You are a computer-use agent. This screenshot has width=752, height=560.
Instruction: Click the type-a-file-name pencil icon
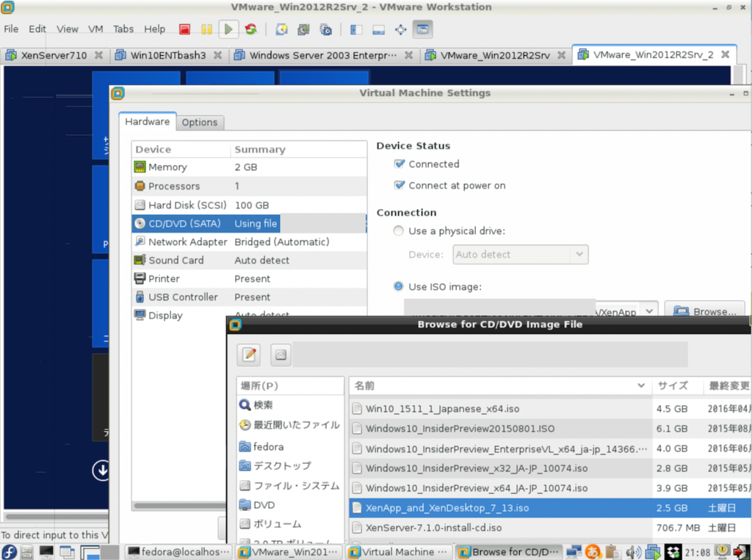(249, 354)
